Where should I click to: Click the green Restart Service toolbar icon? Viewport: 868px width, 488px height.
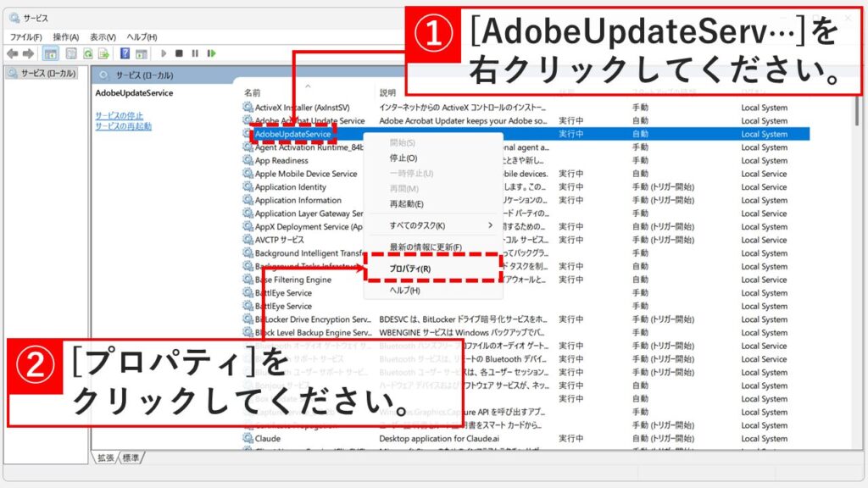pyautogui.click(x=211, y=53)
